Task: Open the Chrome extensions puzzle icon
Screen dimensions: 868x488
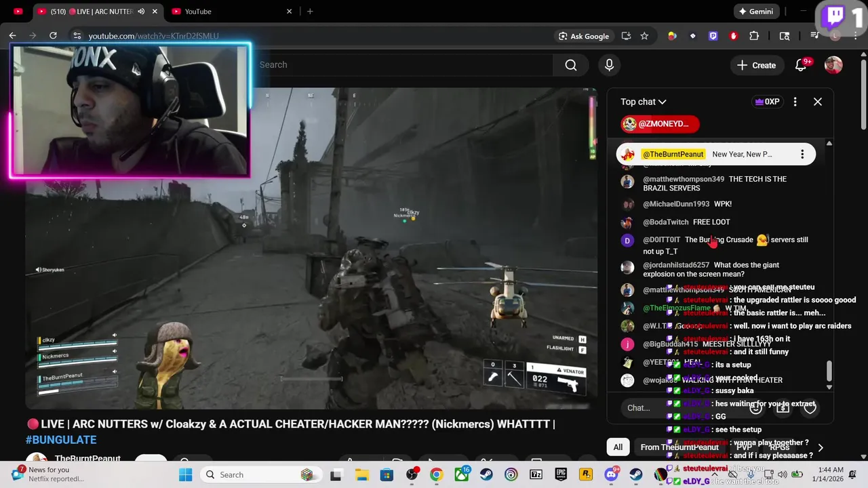Action: (x=754, y=36)
